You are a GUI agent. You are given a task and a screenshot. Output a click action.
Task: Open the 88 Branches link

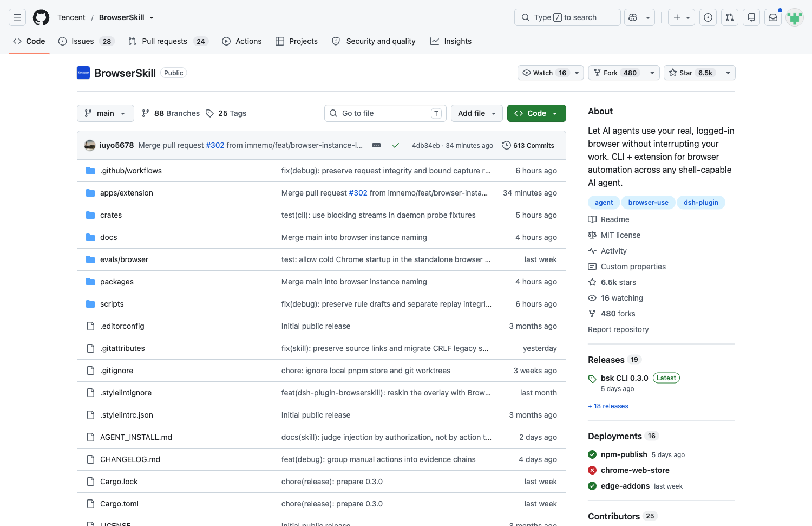coord(171,113)
